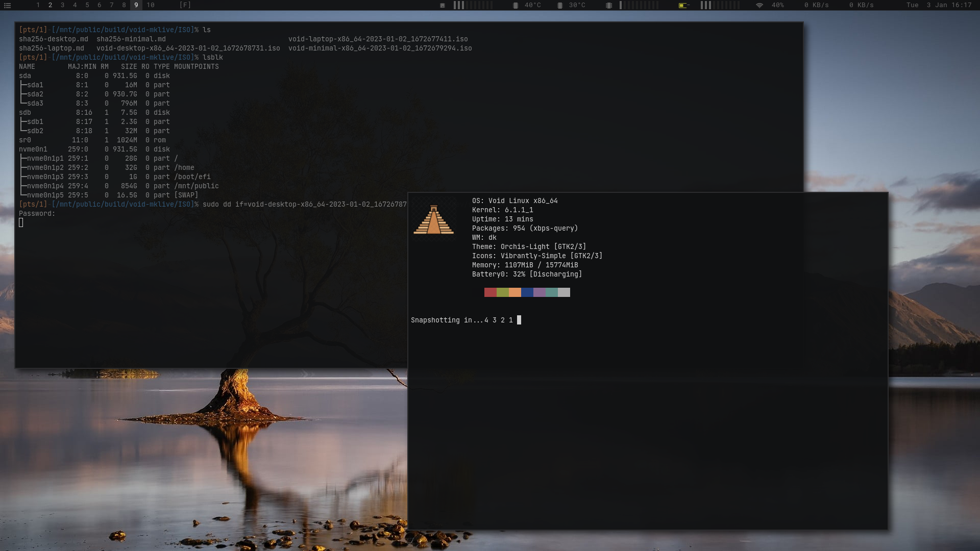The image size is (980, 551).
Task: Click the menu icon in top-left corner
Action: point(7,5)
